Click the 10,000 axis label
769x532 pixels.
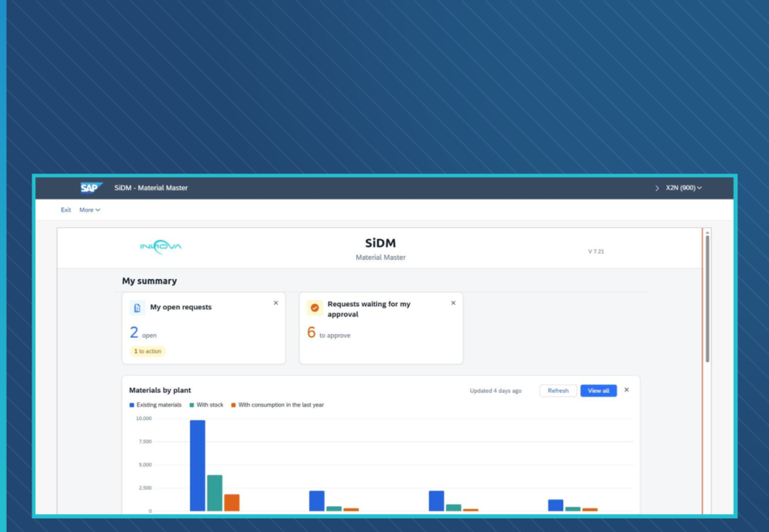[143, 419]
